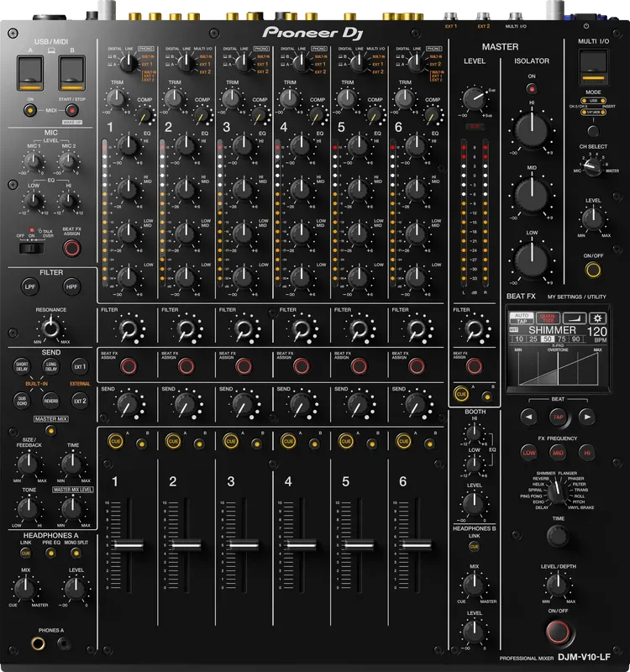Click master CUE A button
The height and width of the screenshot is (672, 630).
point(461,394)
